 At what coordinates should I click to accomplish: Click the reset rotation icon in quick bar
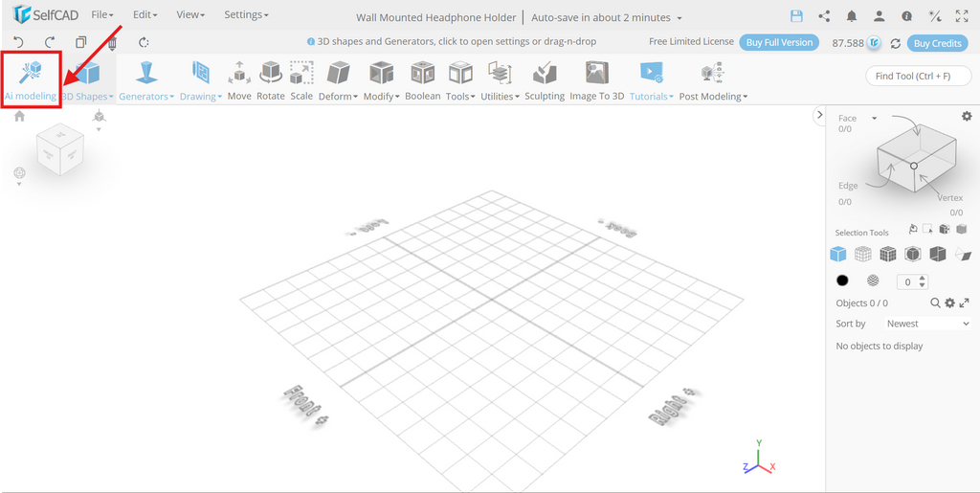point(144,42)
